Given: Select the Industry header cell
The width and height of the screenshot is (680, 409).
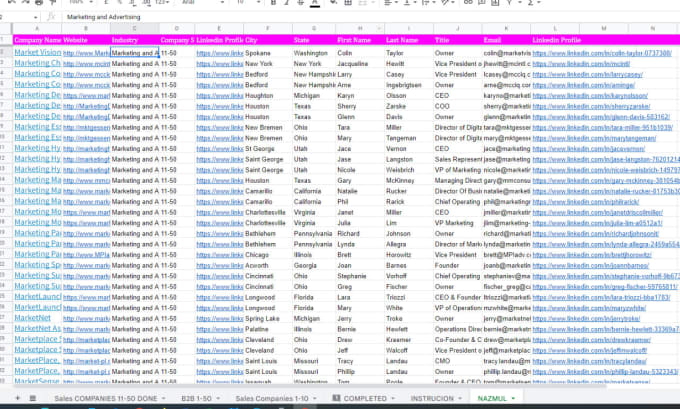Looking at the screenshot, I should pyautogui.click(x=134, y=40).
